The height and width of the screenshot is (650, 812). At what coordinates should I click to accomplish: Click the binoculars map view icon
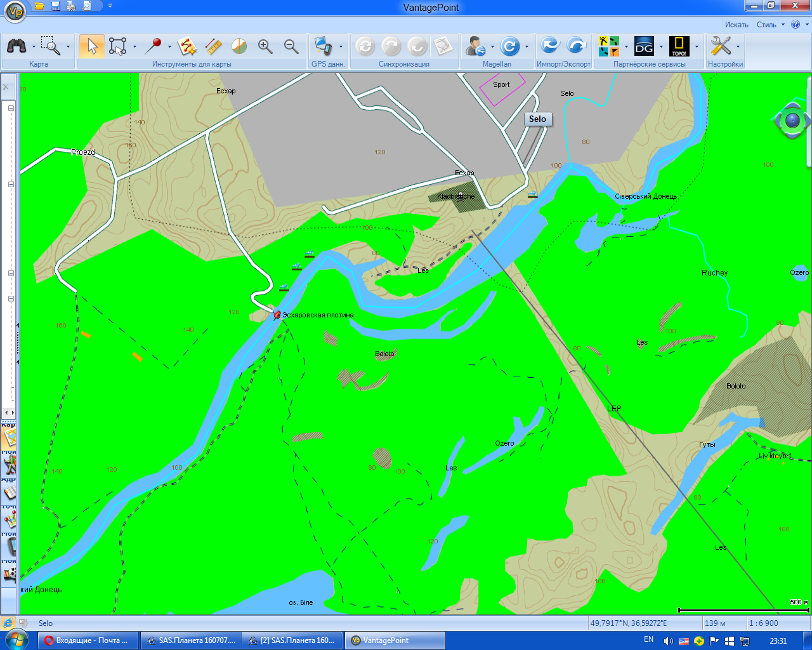pyautogui.click(x=16, y=46)
